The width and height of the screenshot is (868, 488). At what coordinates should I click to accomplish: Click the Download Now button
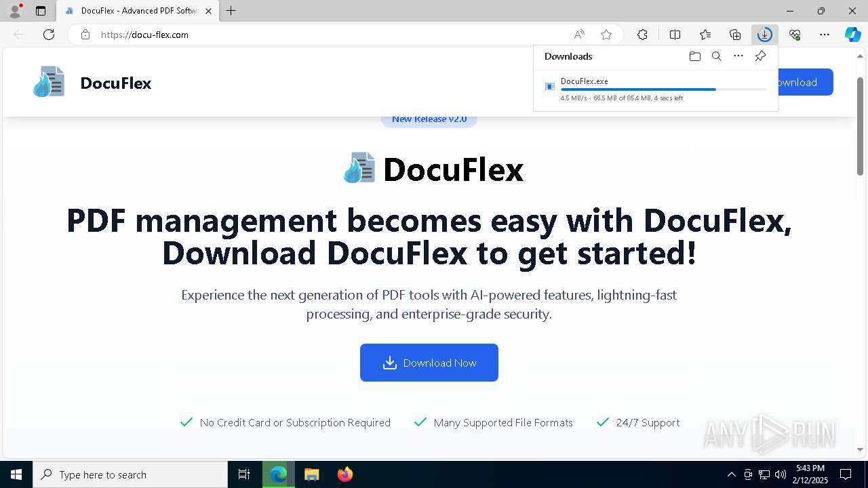pos(429,363)
